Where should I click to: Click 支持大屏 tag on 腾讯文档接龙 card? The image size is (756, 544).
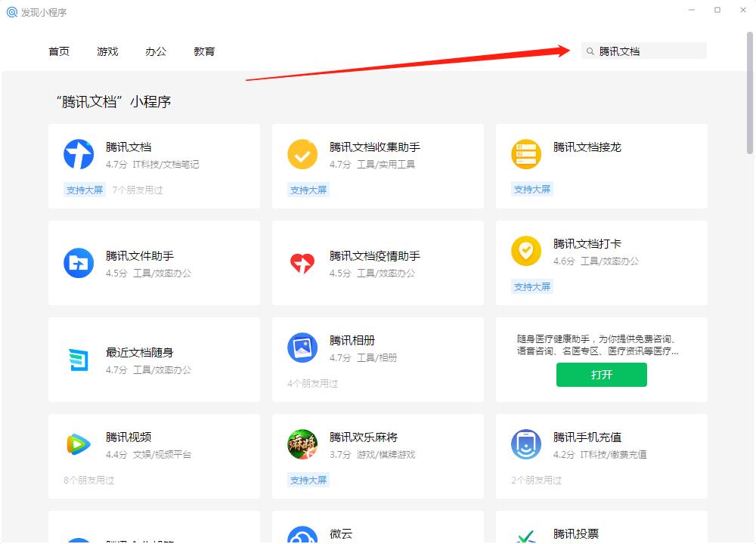tap(532, 190)
